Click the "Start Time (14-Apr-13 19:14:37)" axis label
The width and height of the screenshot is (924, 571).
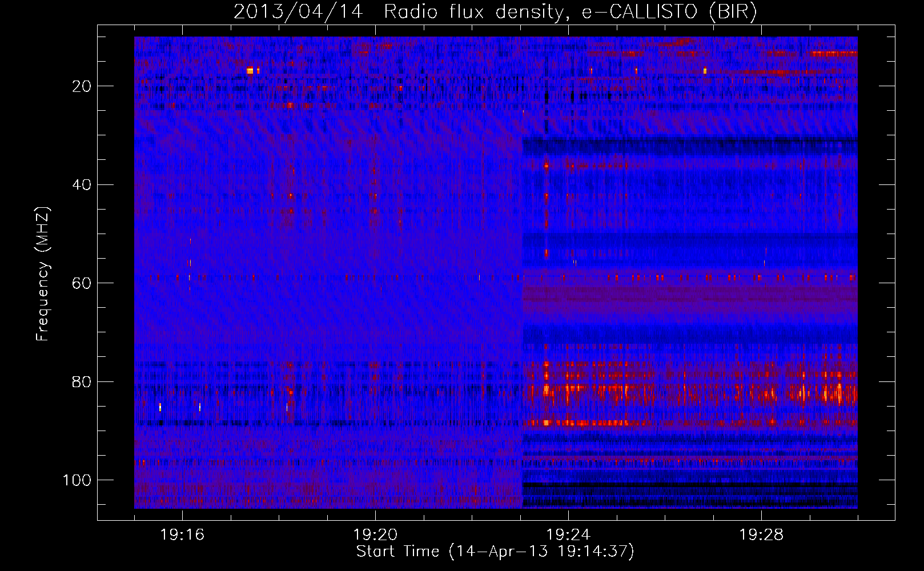(495, 552)
